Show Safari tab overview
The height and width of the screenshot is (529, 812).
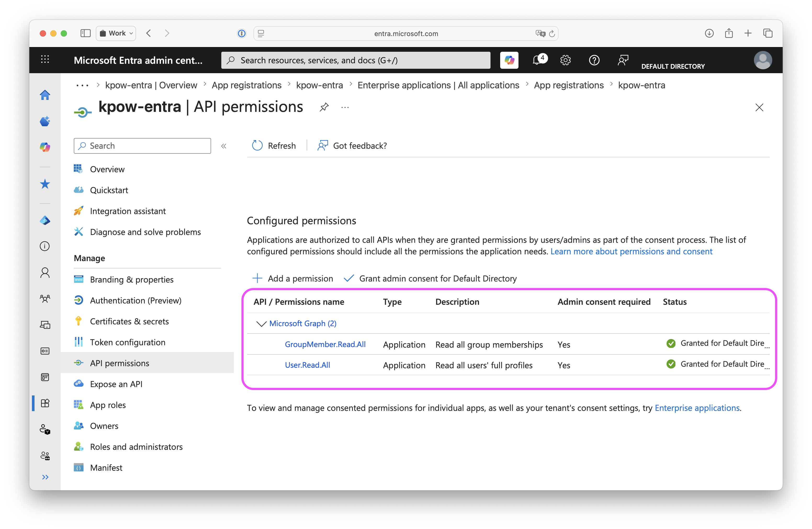click(x=768, y=33)
